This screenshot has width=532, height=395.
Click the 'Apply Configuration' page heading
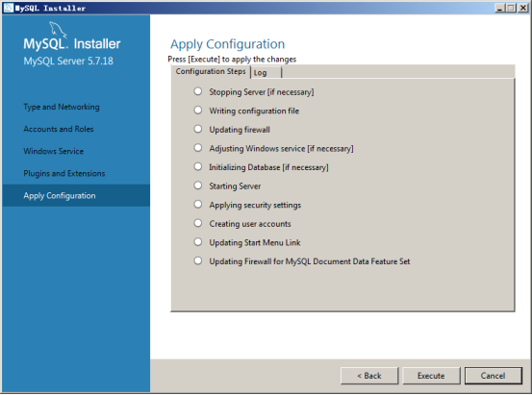pyautogui.click(x=228, y=44)
